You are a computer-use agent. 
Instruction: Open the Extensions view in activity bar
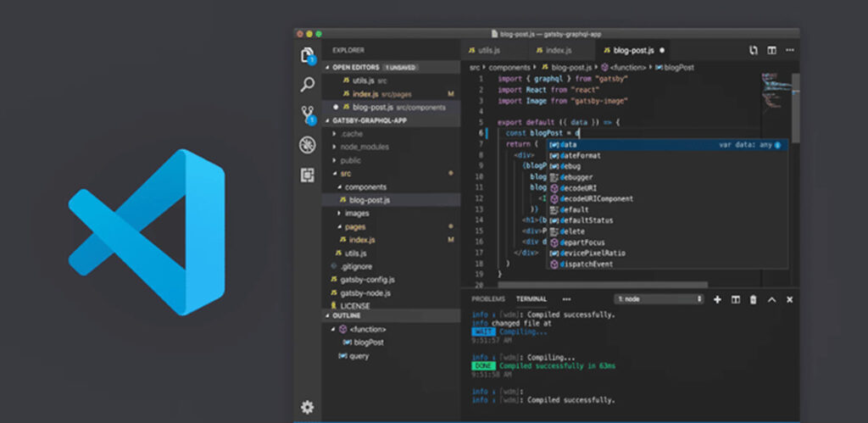[307, 175]
